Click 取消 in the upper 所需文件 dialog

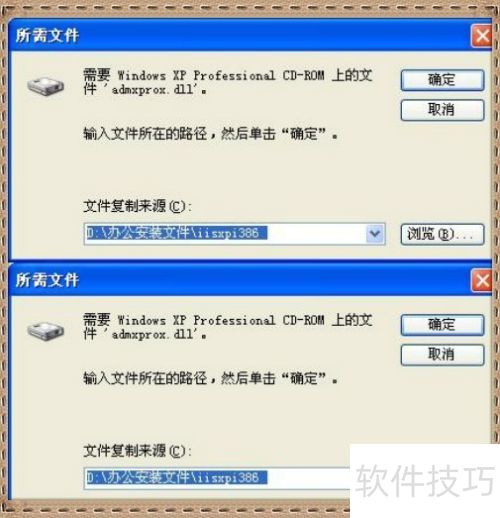click(x=442, y=110)
